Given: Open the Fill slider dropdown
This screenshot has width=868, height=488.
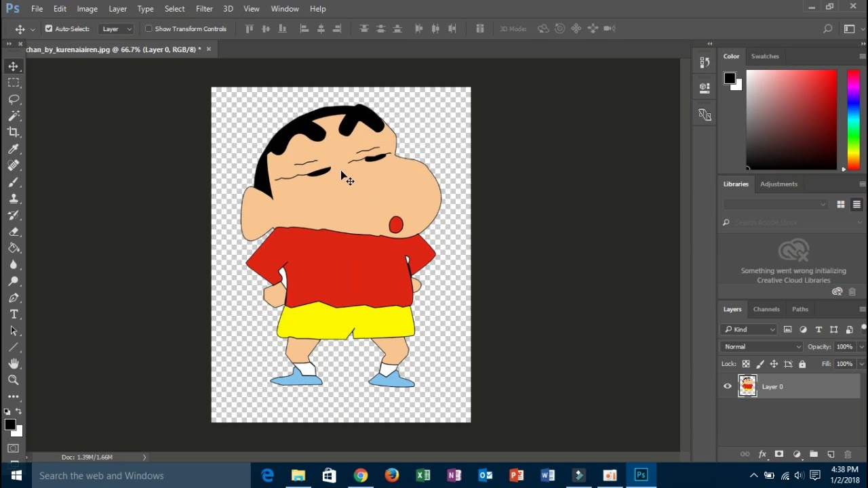Looking at the screenshot, I should coord(862,364).
